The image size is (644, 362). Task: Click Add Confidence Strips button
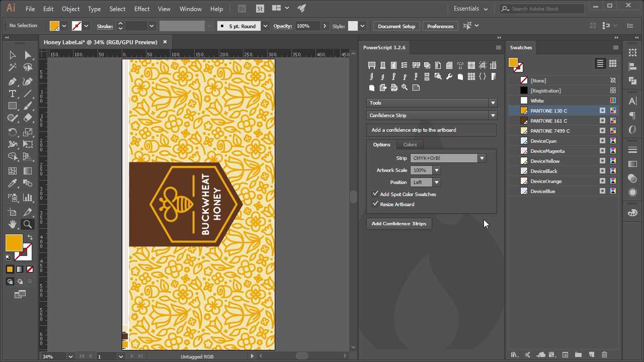(x=399, y=224)
